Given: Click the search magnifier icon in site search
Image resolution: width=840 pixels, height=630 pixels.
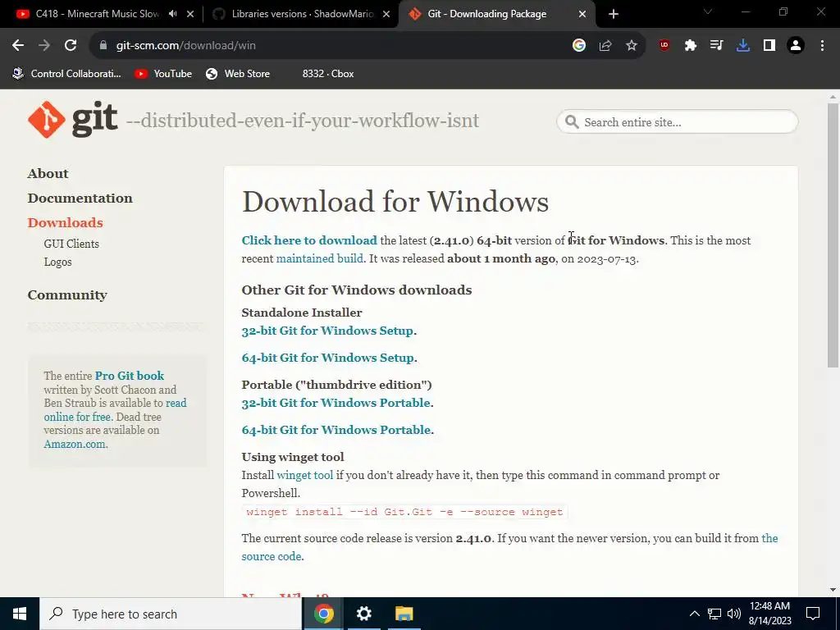Looking at the screenshot, I should tap(572, 122).
